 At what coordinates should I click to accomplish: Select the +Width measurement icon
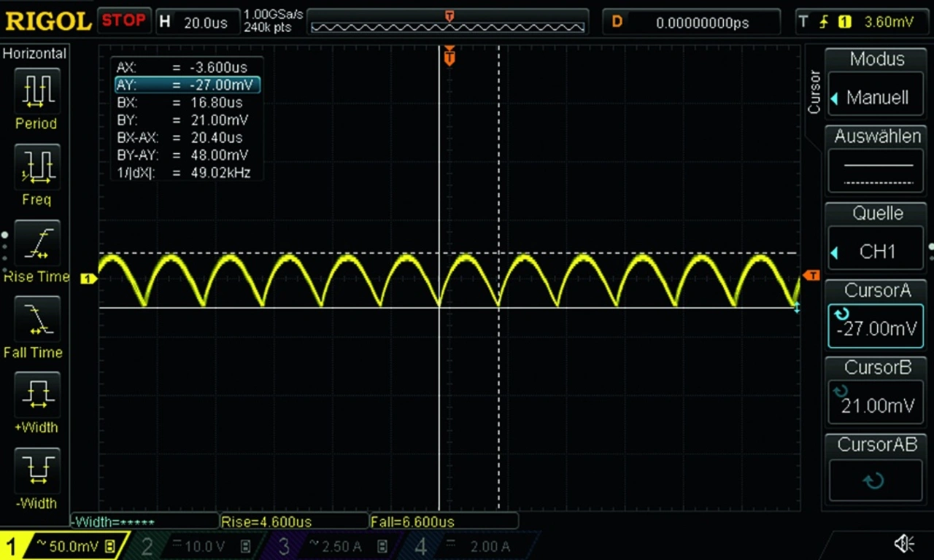click(36, 394)
